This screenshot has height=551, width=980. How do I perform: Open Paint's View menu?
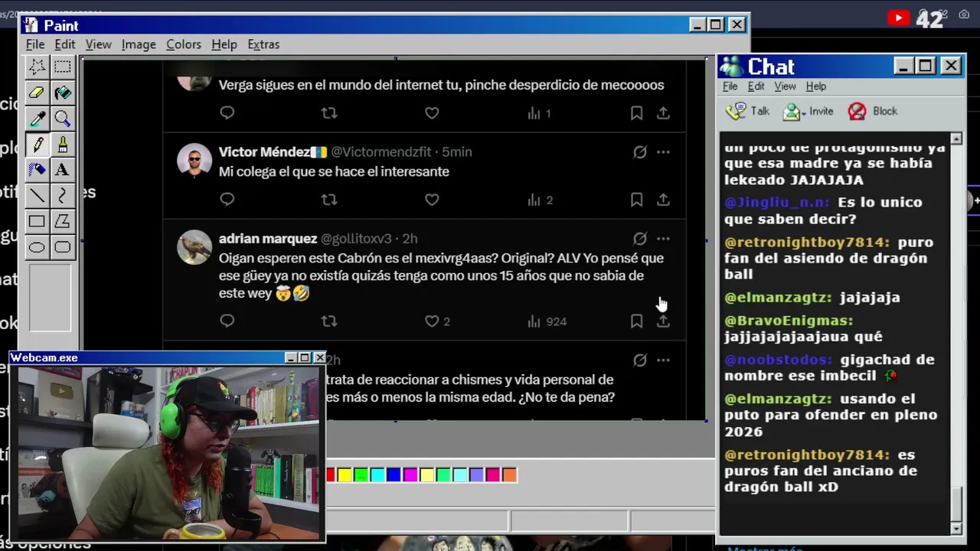point(98,44)
